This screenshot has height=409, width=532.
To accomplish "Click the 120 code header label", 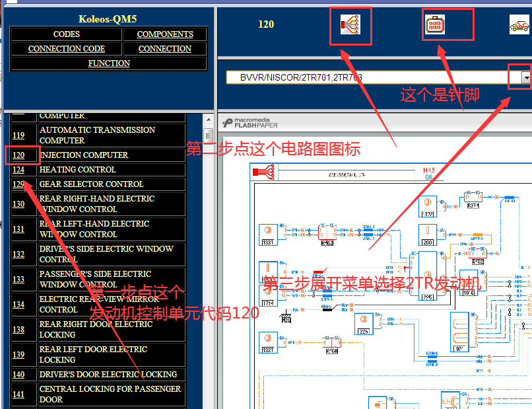I will point(266,24).
